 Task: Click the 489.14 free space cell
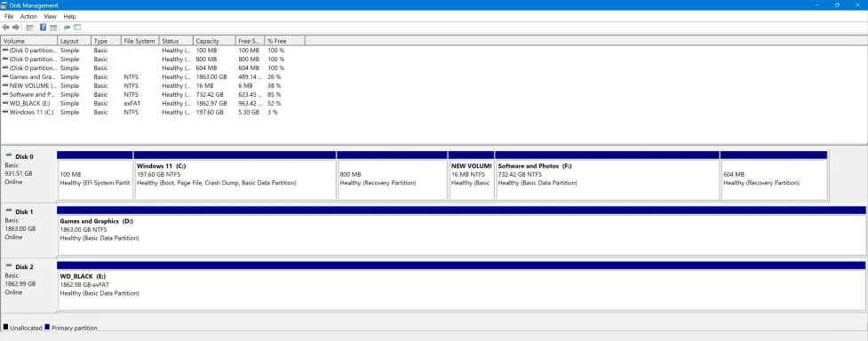(251, 77)
